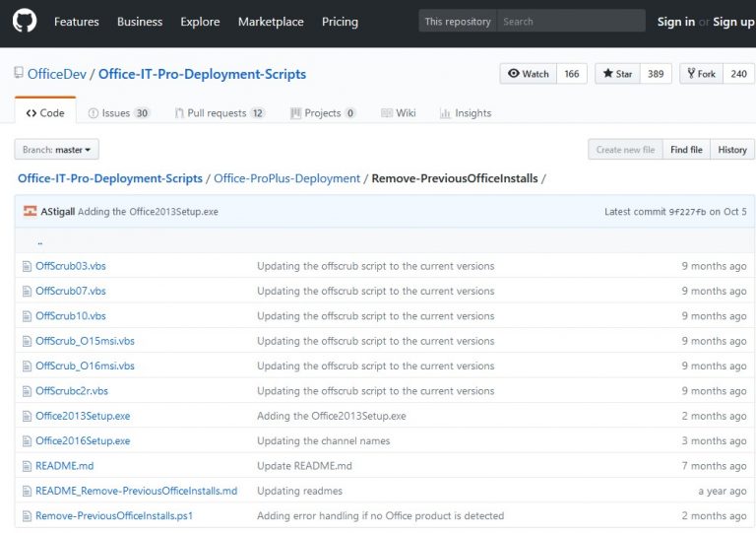Open commit message Adding the Office2013Setup.exe in header
This screenshot has height=533, width=756.
[148, 212]
